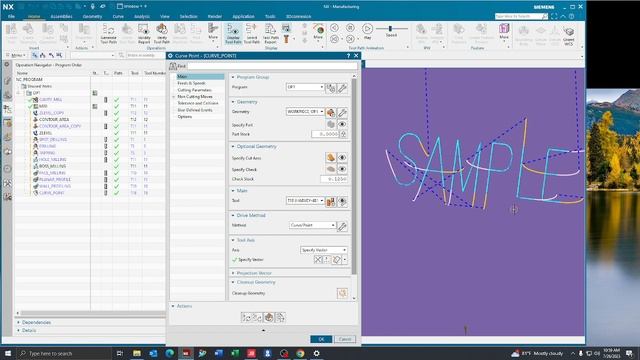Click the Cancel button in dialog
The image size is (640, 360).
coord(345,339)
